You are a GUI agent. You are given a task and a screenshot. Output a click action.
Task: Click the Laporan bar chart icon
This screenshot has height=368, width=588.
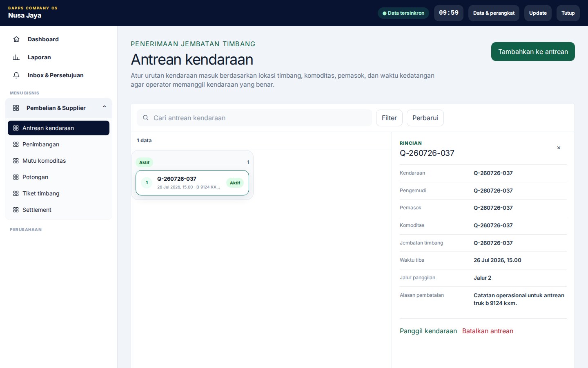[x=16, y=57]
